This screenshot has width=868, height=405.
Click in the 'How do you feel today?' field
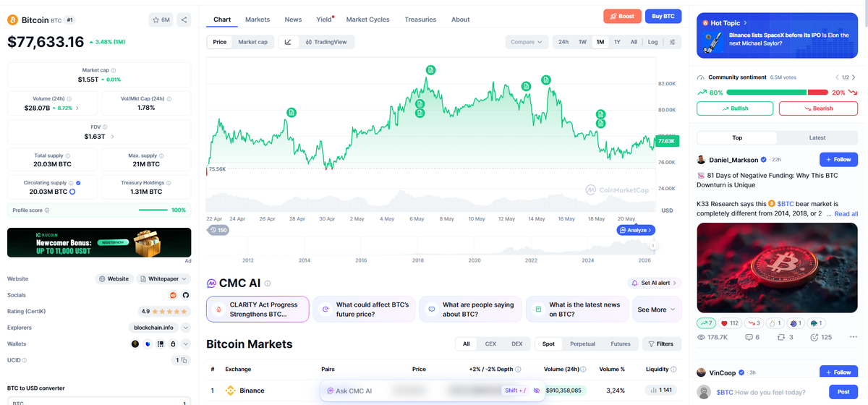(769, 391)
